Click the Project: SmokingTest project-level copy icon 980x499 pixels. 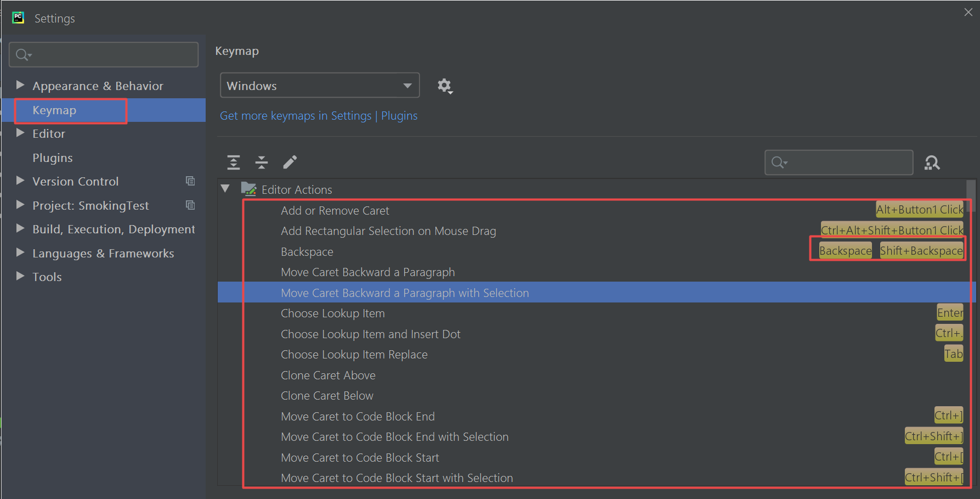[x=190, y=205]
